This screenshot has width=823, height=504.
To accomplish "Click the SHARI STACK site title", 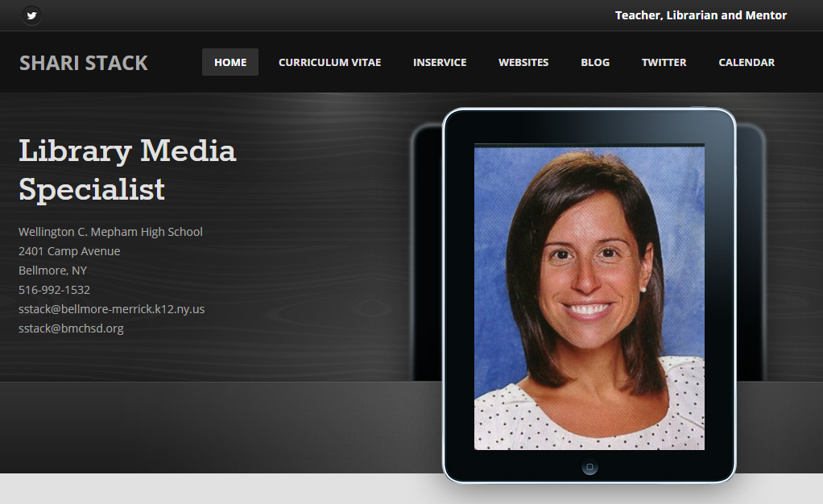I will click(x=84, y=62).
